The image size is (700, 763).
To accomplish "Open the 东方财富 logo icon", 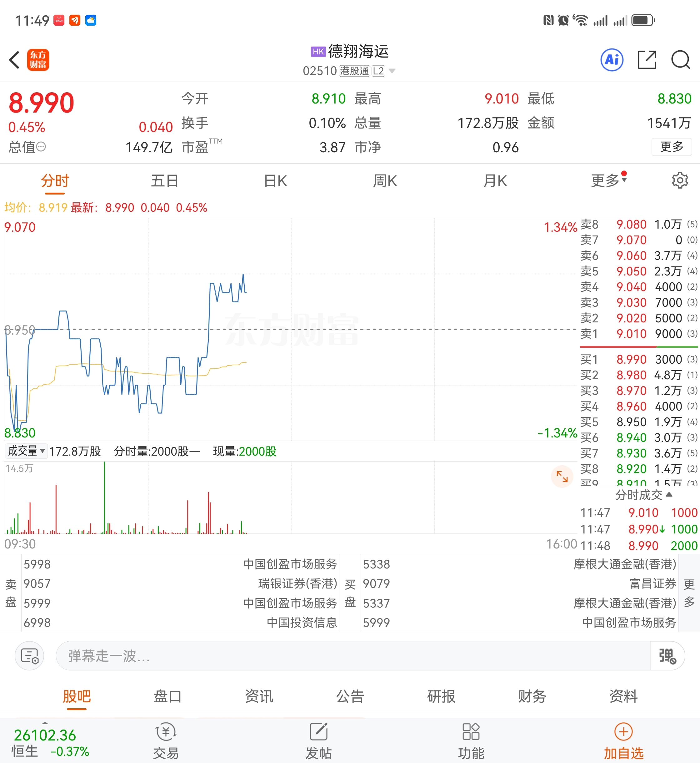I will (x=38, y=60).
